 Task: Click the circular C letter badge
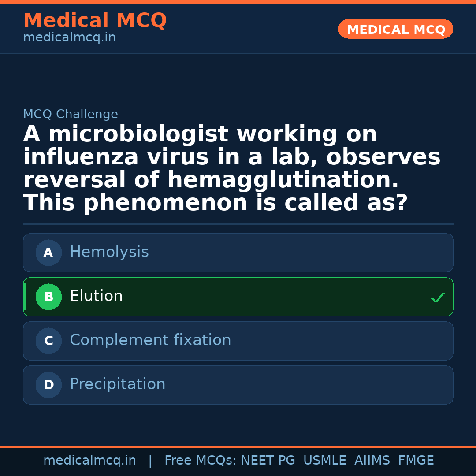point(48,341)
